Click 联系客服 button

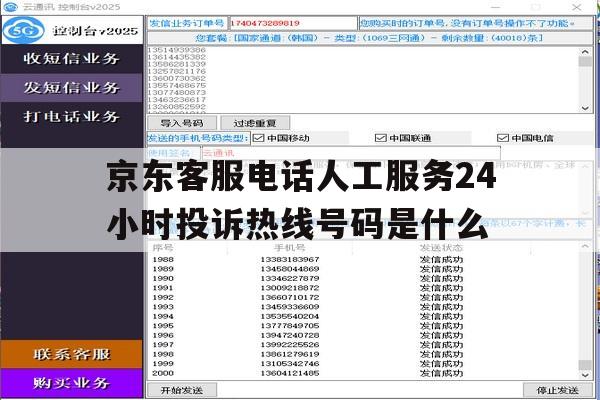coord(72,354)
